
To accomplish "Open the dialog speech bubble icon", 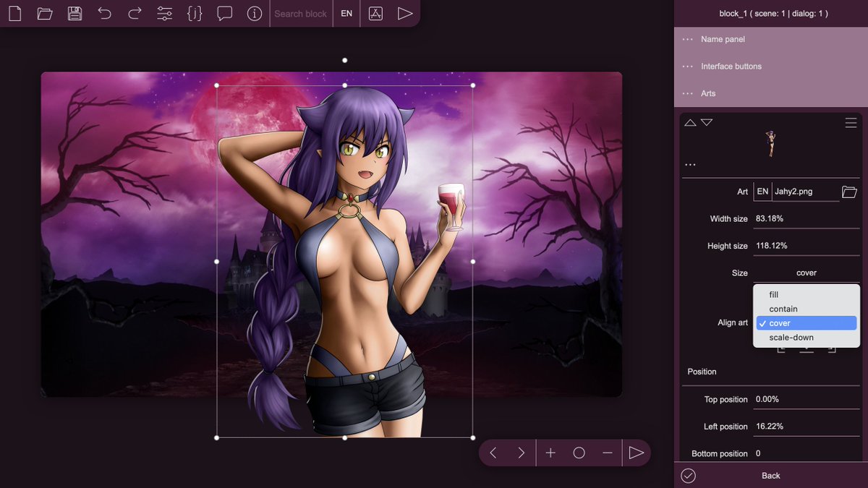I will (224, 13).
